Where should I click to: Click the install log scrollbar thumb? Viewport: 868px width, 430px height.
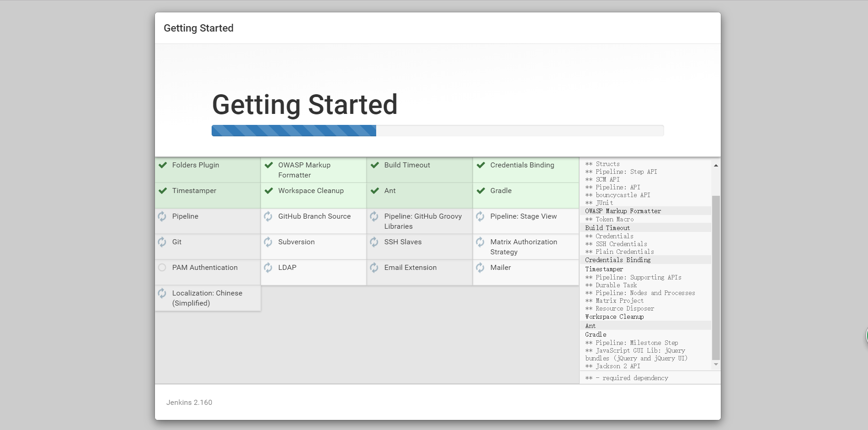pyautogui.click(x=716, y=278)
